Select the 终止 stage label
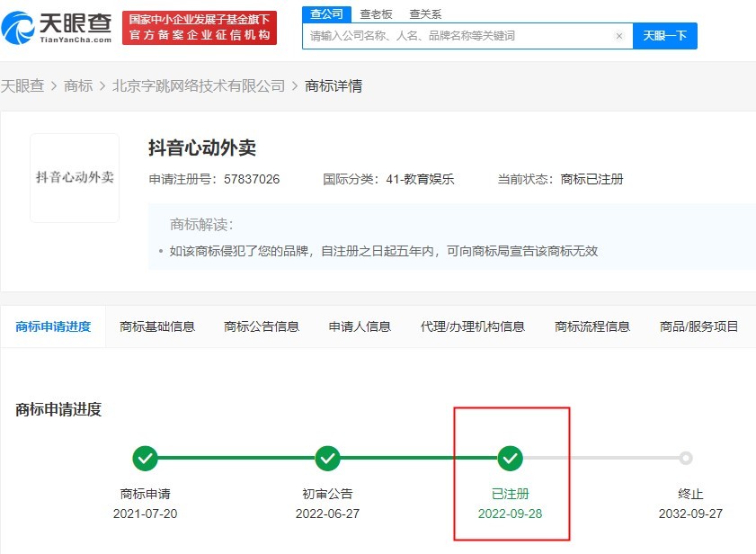Viewport: 756px width, 554px height. (690, 494)
